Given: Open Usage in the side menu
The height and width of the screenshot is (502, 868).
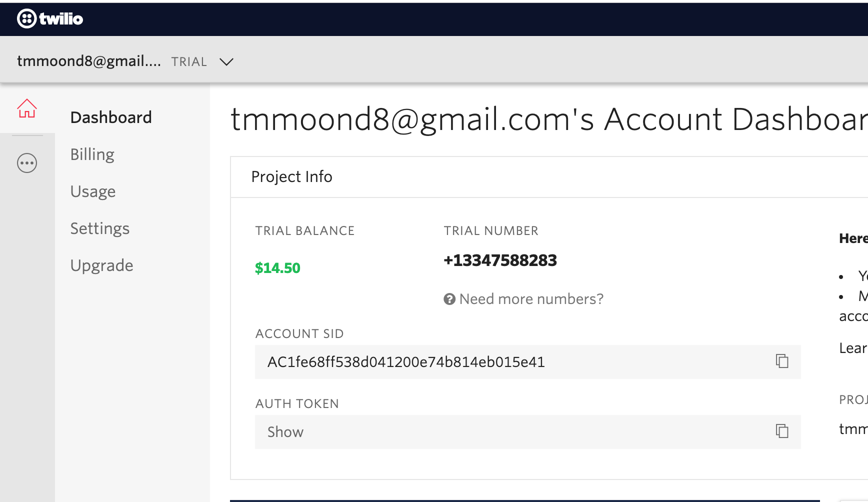Looking at the screenshot, I should 93,191.
